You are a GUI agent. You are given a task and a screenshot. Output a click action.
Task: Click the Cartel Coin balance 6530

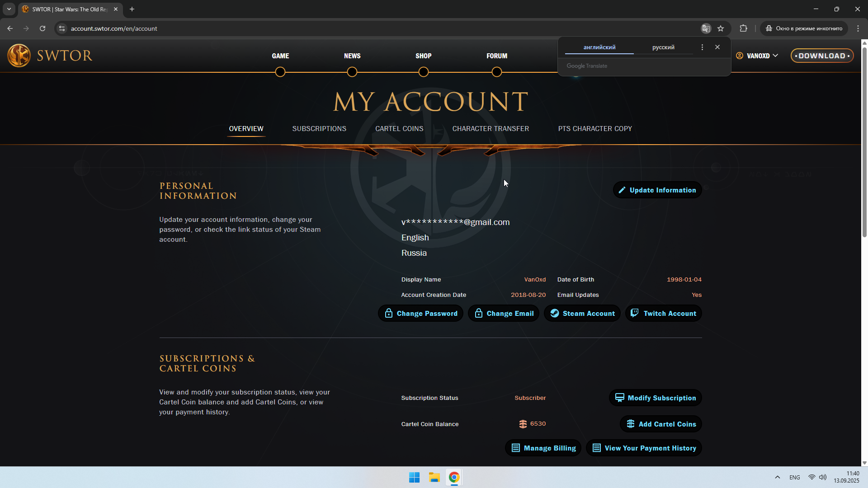(538, 424)
